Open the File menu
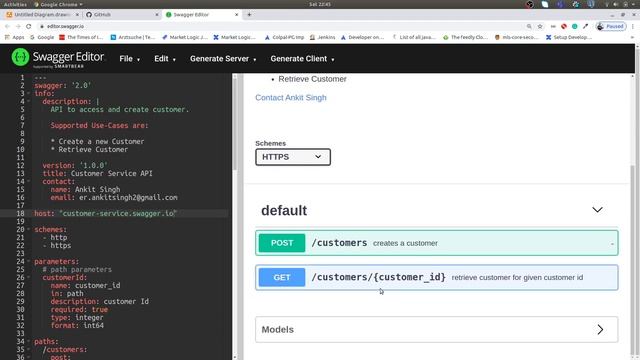640x360 pixels. click(129, 59)
